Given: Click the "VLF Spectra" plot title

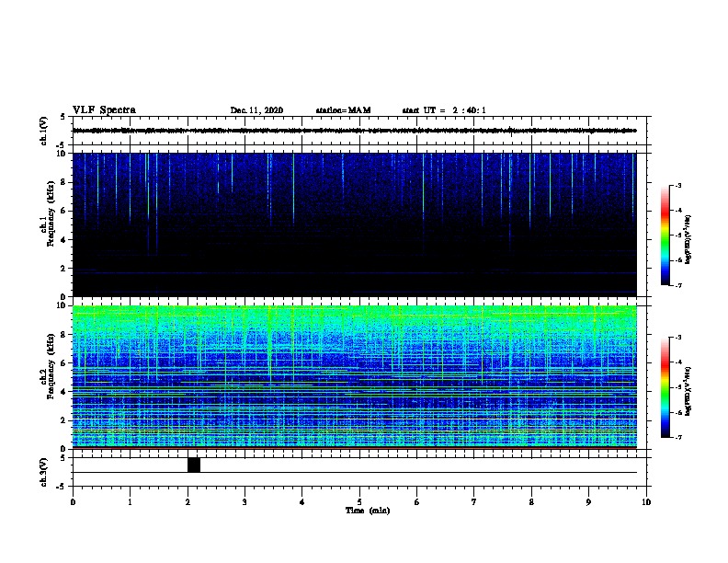Looking at the screenshot, I should (104, 110).
